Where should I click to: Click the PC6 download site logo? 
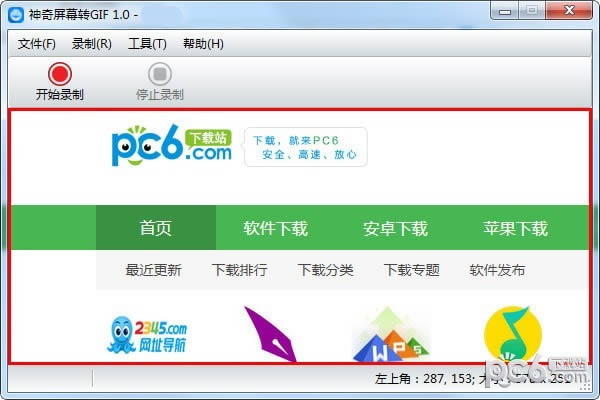pos(172,145)
